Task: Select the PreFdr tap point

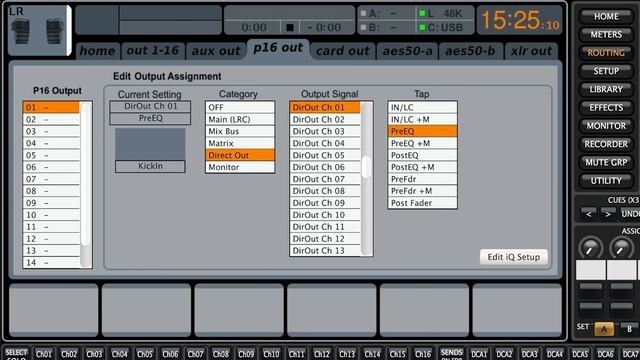Action: 422,179
